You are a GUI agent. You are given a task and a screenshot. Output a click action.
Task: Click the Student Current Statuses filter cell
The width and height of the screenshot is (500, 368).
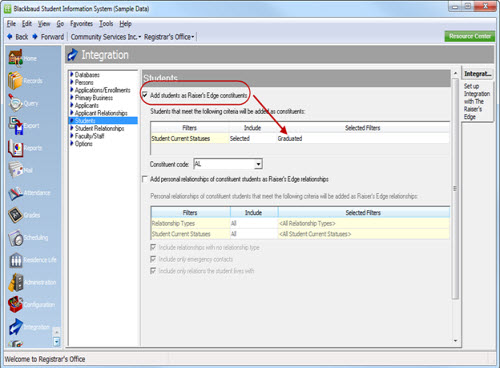click(190, 138)
